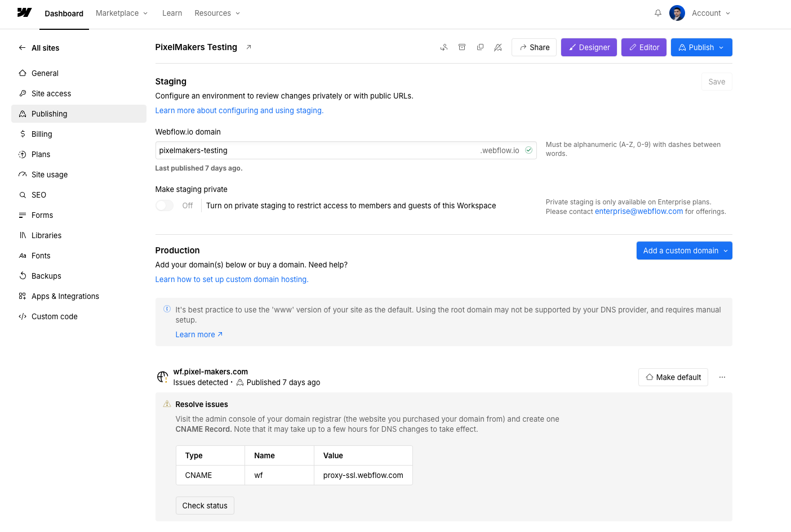Image resolution: width=791 pixels, height=532 pixels.
Task: Click the Site access key icon
Action: [23, 93]
